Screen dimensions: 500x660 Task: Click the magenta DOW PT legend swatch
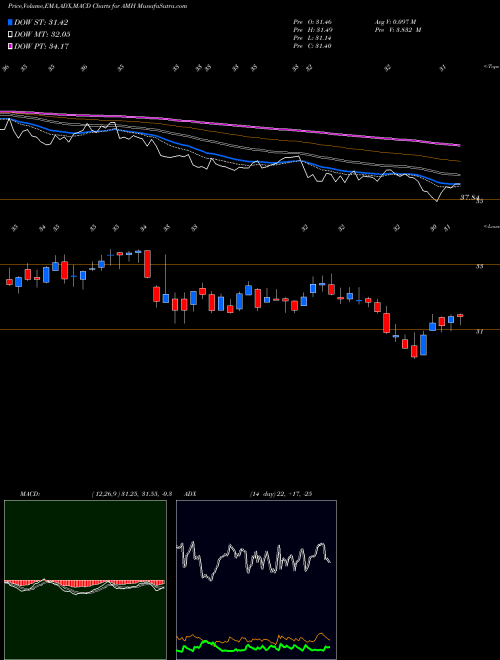[10, 46]
